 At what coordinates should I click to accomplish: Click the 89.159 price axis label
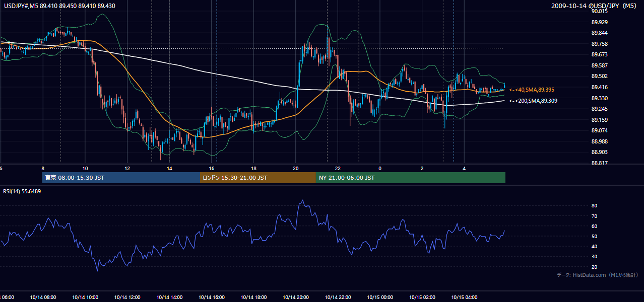pos(599,120)
